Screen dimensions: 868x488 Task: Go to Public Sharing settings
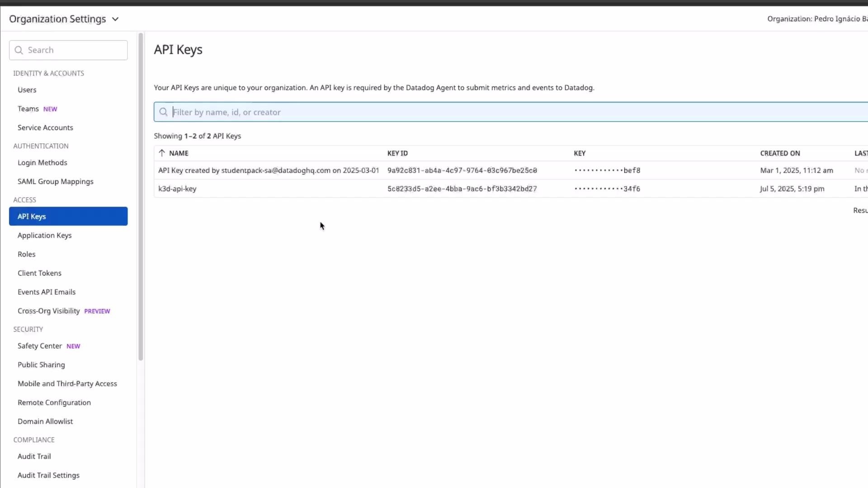[x=41, y=365]
